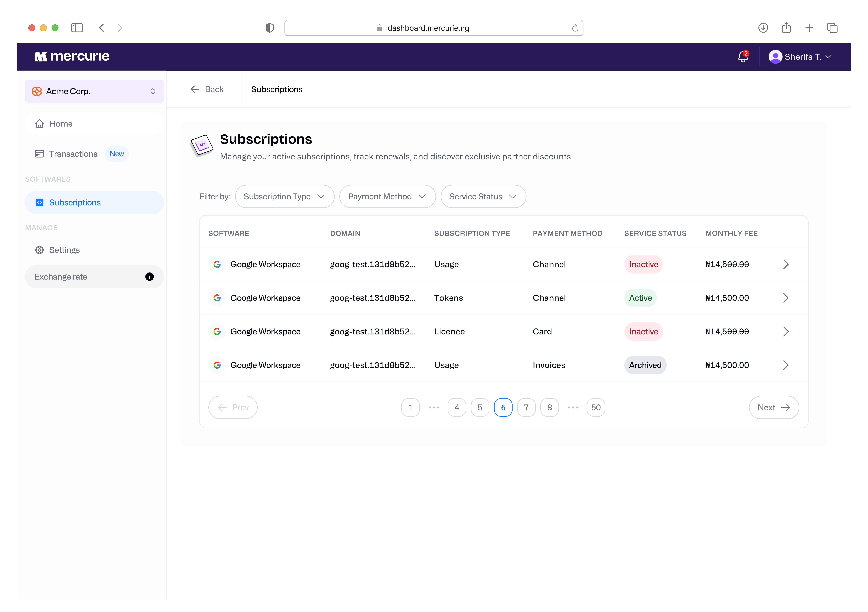
Task: Select Subscriptions in sidebar
Action: [x=95, y=202]
